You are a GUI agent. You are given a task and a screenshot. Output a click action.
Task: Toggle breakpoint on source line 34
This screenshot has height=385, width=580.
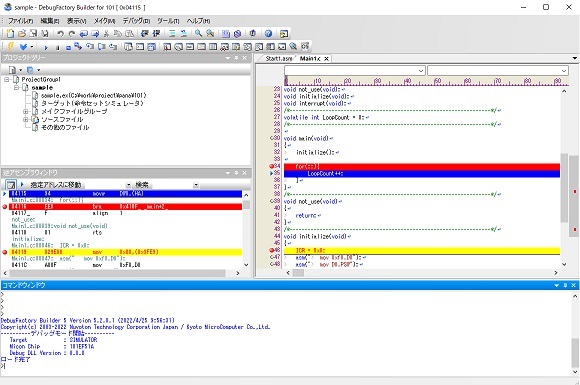click(x=272, y=166)
